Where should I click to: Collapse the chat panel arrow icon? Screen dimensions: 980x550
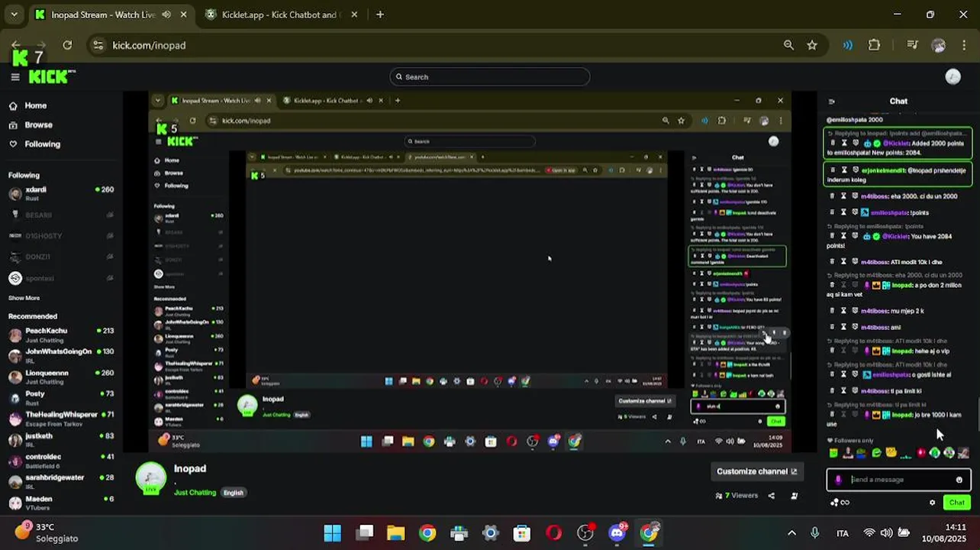point(831,101)
